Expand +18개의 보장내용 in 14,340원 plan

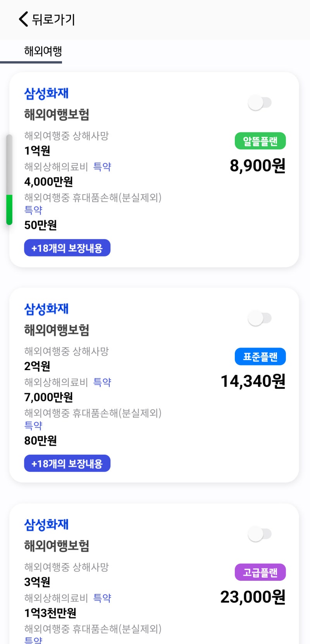click(x=67, y=464)
